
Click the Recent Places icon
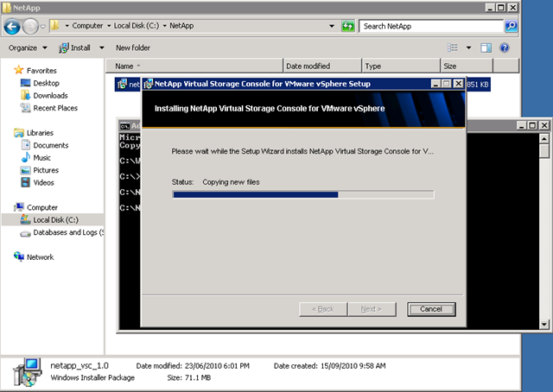[x=25, y=108]
